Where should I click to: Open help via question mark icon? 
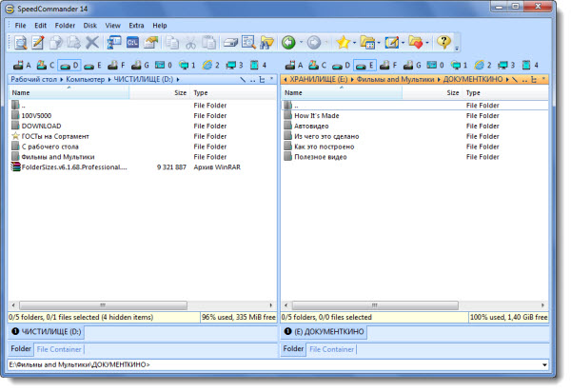click(443, 43)
